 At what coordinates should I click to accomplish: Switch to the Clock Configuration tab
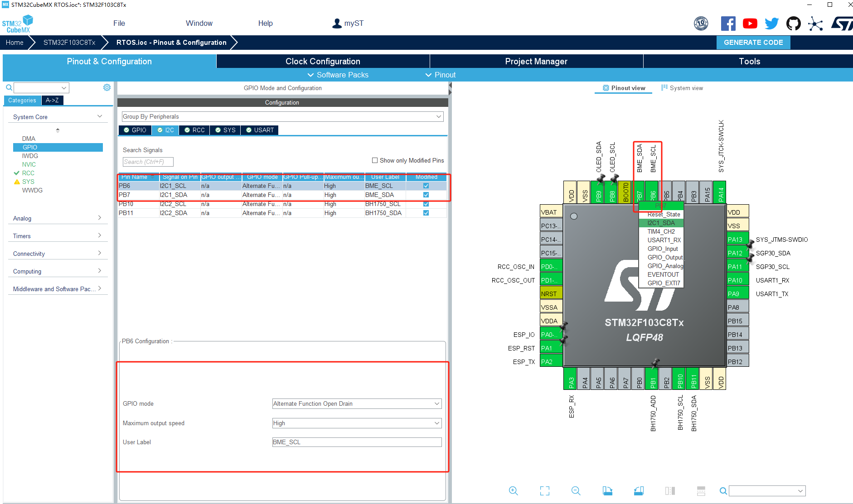pos(322,61)
